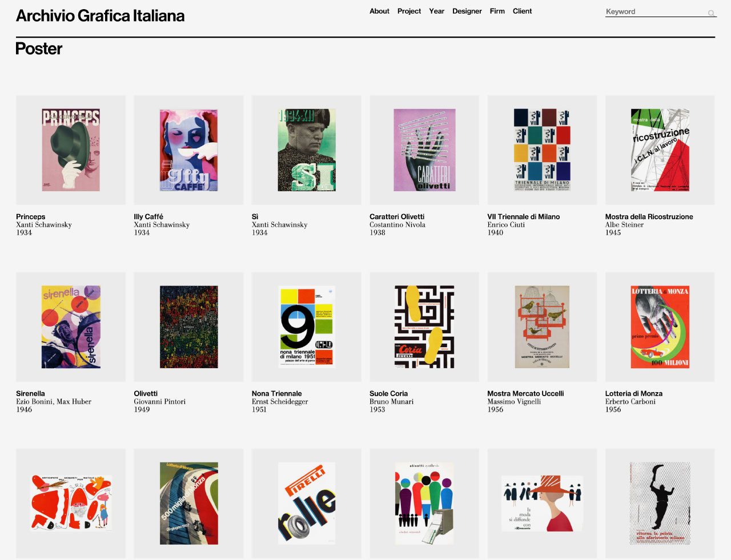Click the Illy Caffè title link

click(148, 217)
